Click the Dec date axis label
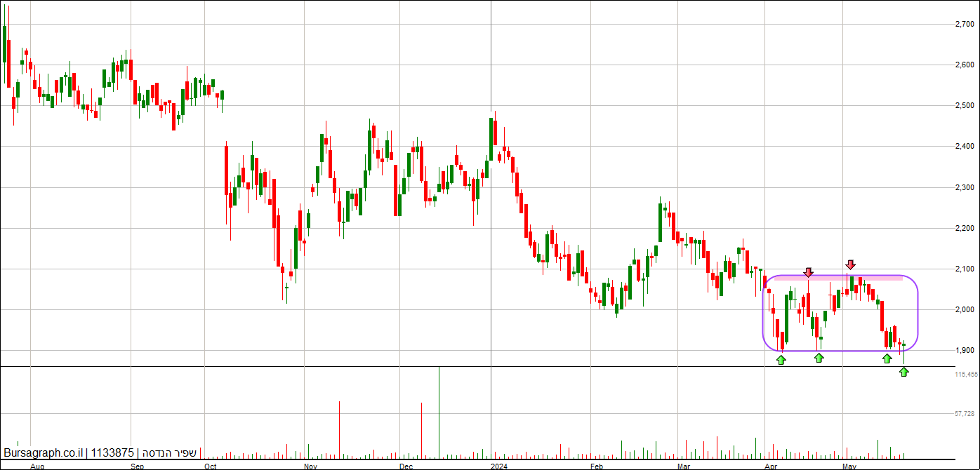Viewport: 980px width, 470px height. [405, 466]
